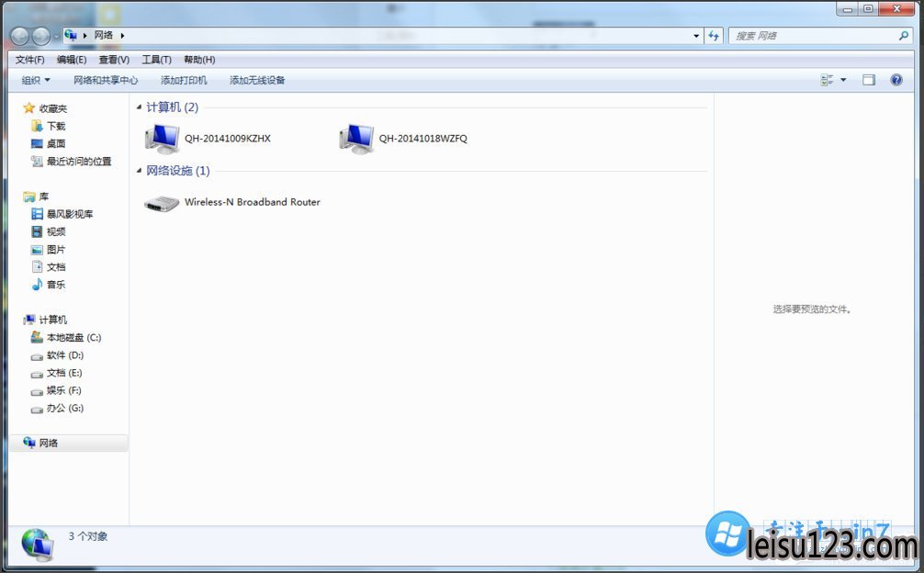
Task: Open the 工具(T) menu
Action: click(x=156, y=60)
